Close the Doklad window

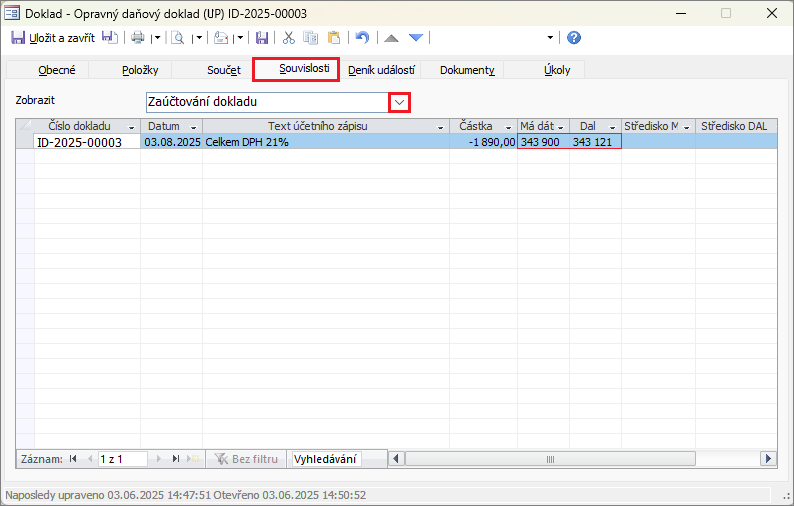pyautogui.click(x=772, y=13)
